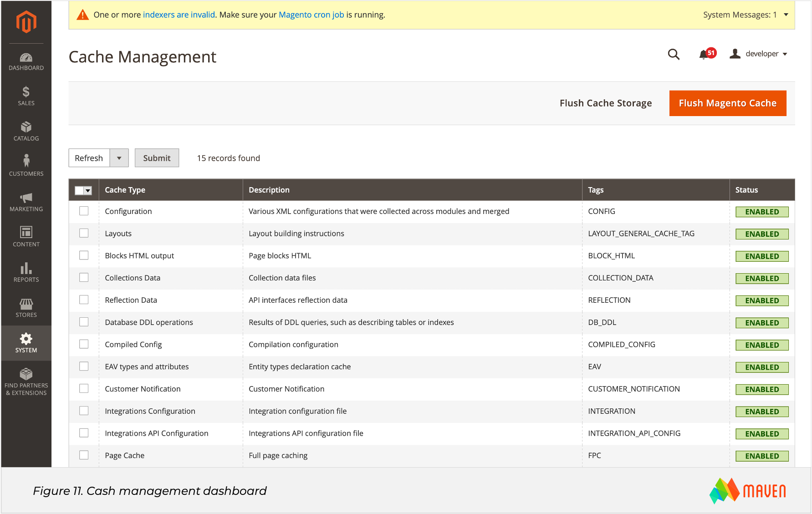Check the Integrations Configuration checkbox
The image size is (812, 514).
84,411
